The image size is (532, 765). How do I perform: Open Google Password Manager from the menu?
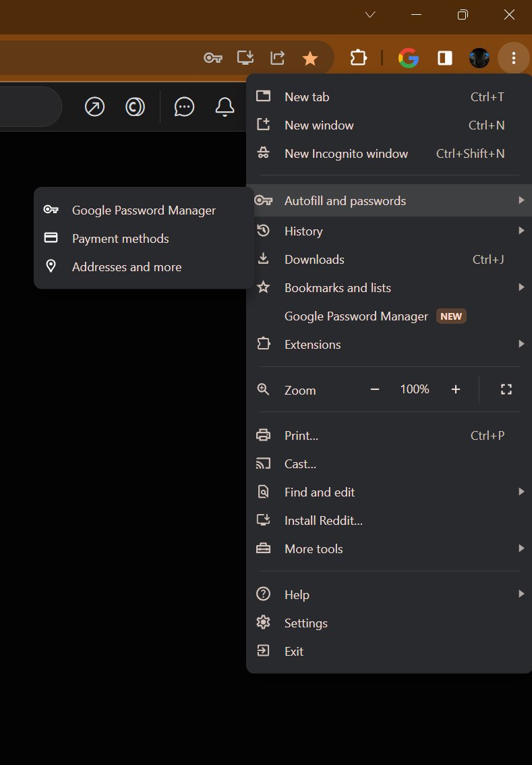(x=356, y=316)
